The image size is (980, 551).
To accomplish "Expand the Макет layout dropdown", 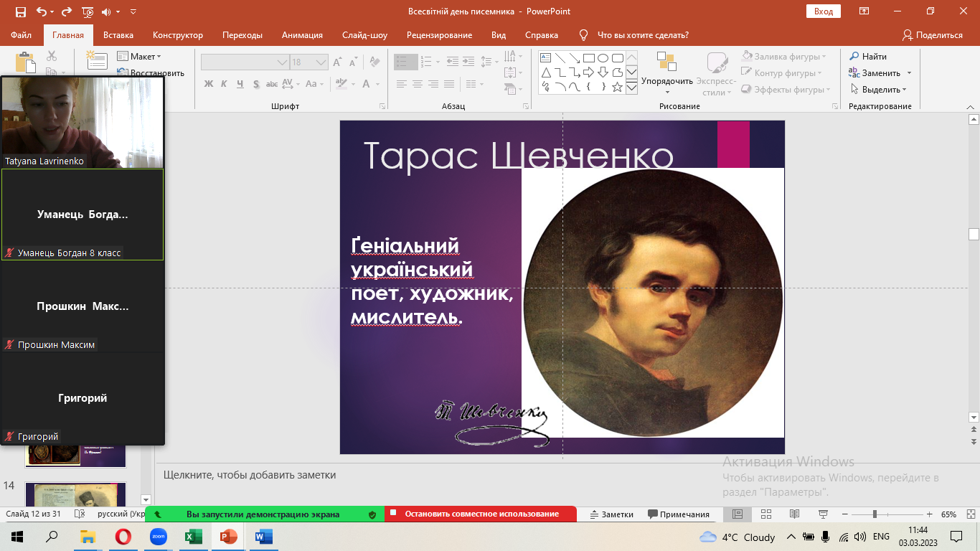I will [138, 57].
